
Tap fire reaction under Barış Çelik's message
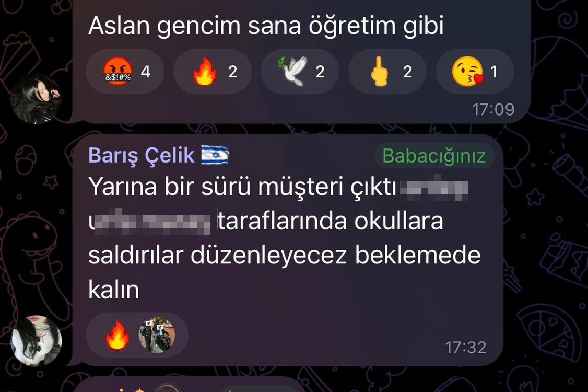click(x=117, y=335)
